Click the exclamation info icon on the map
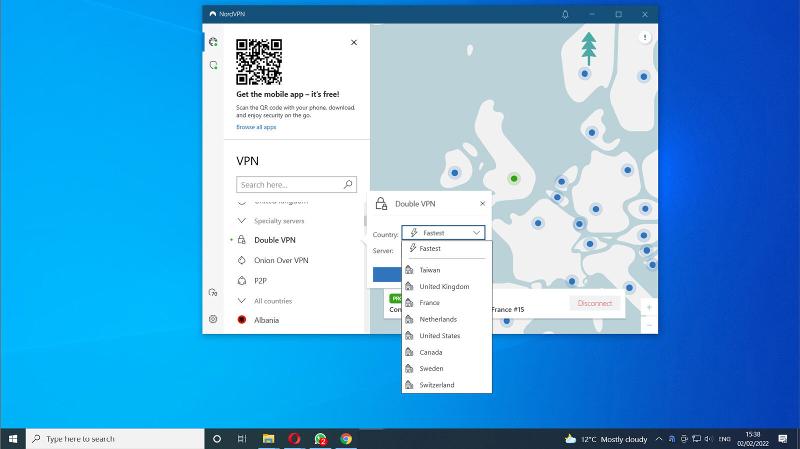This screenshot has width=800, height=449. tap(645, 37)
